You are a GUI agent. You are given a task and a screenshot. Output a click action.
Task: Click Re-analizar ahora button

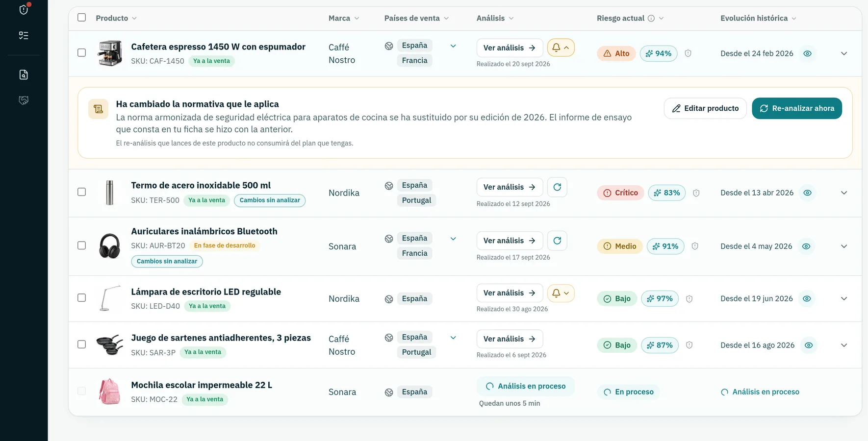coord(797,108)
